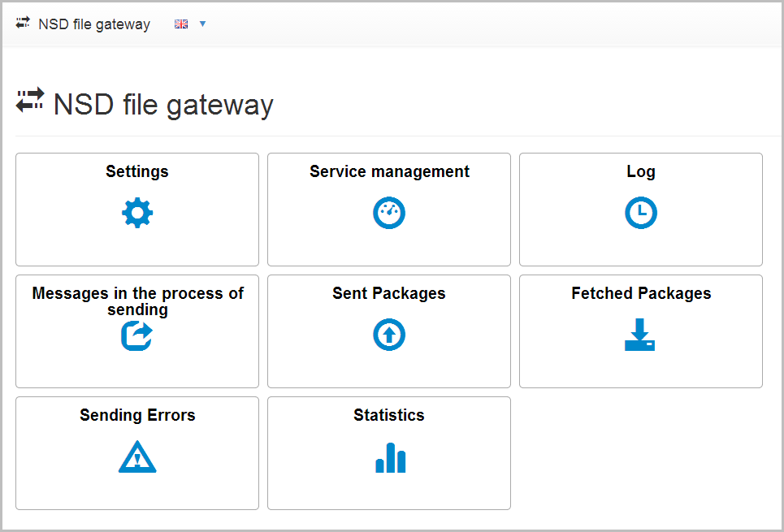Click the UK flag language selector
The height and width of the screenshot is (532, 784).
tap(181, 24)
